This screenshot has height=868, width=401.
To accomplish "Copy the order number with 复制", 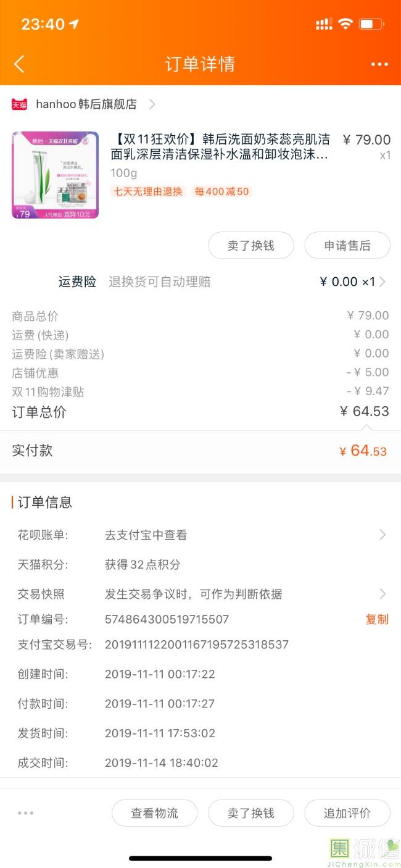I will click(377, 619).
